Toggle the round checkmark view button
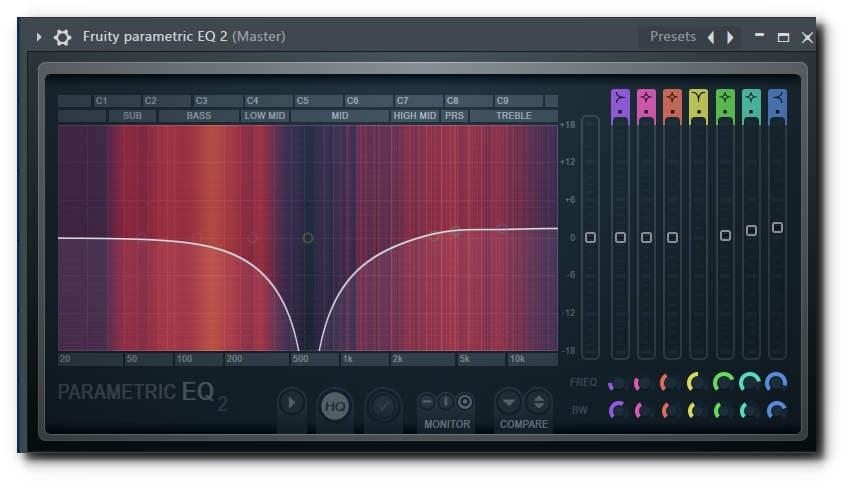This screenshot has height=484, width=847. tap(383, 406)
